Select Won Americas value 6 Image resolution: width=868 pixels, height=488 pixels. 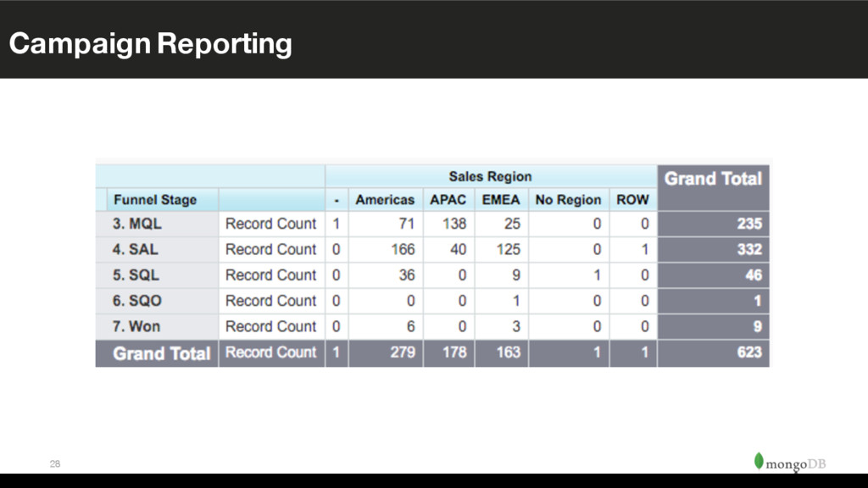(x=411, y=326)
